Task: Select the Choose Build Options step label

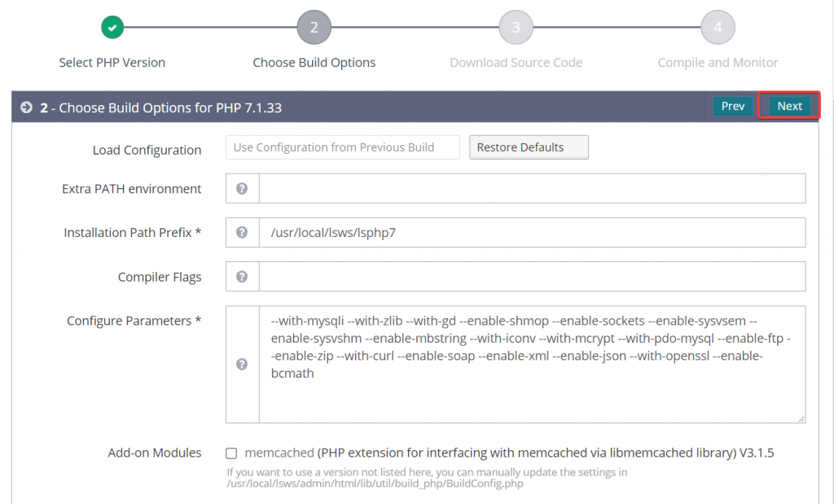Action: pos(314,63)
